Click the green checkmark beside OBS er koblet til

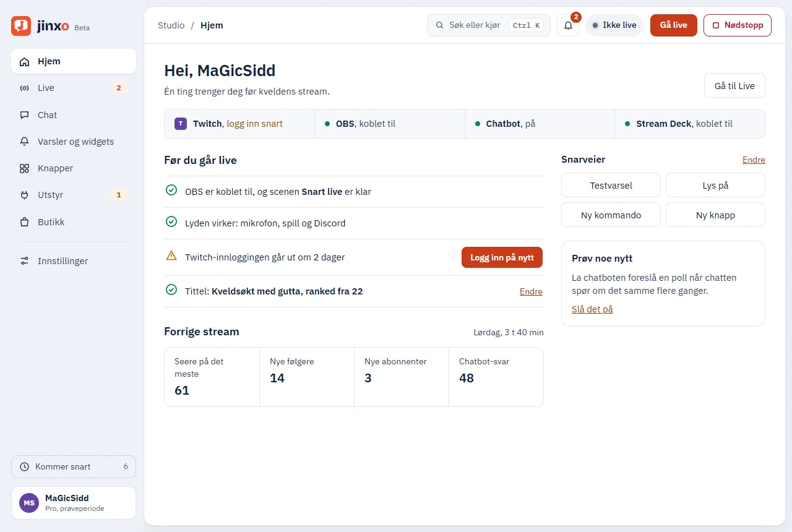click(171, 191)
